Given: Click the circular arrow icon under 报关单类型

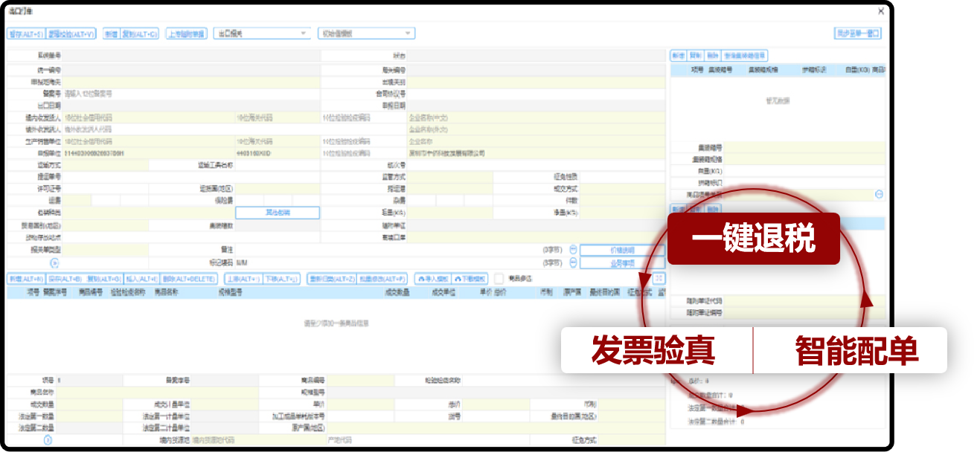Looking at the screenshot, I should [x=53, y=262].
